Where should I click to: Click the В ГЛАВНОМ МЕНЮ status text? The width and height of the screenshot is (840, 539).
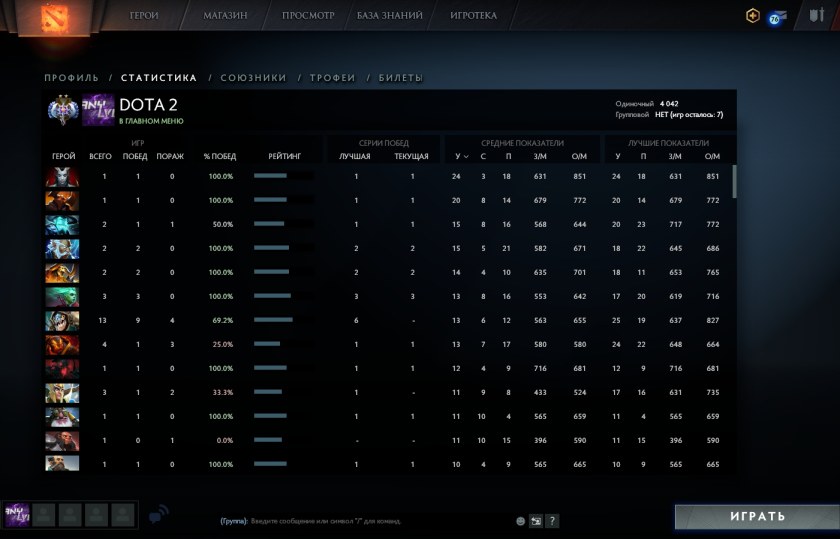tap(151, 121)
